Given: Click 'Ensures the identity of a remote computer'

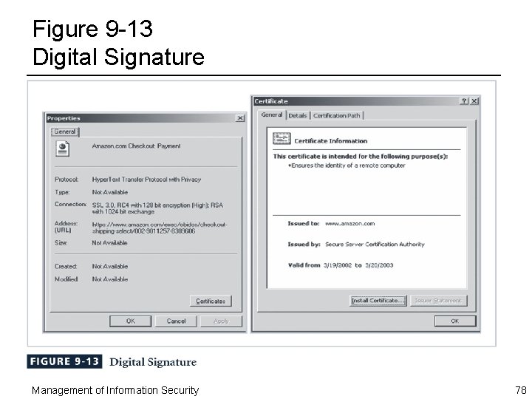Looking at the screenshot, I should (x=347, y=166).
